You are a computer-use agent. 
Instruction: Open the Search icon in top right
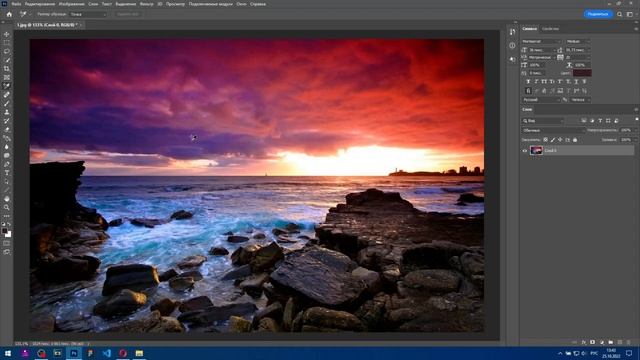(x=620, y=14)
